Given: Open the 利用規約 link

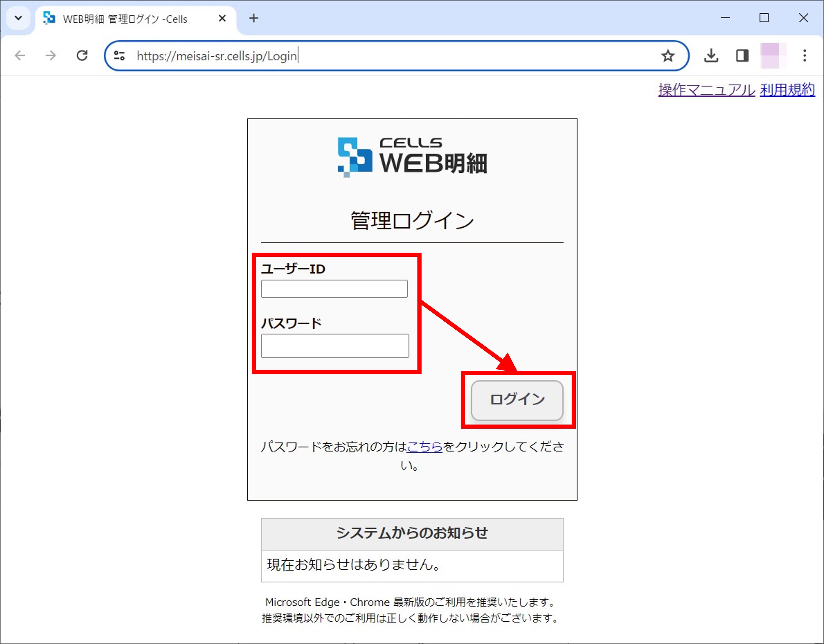Looking at the screenshot, I should pyautogui.click(x=787, y=90).
